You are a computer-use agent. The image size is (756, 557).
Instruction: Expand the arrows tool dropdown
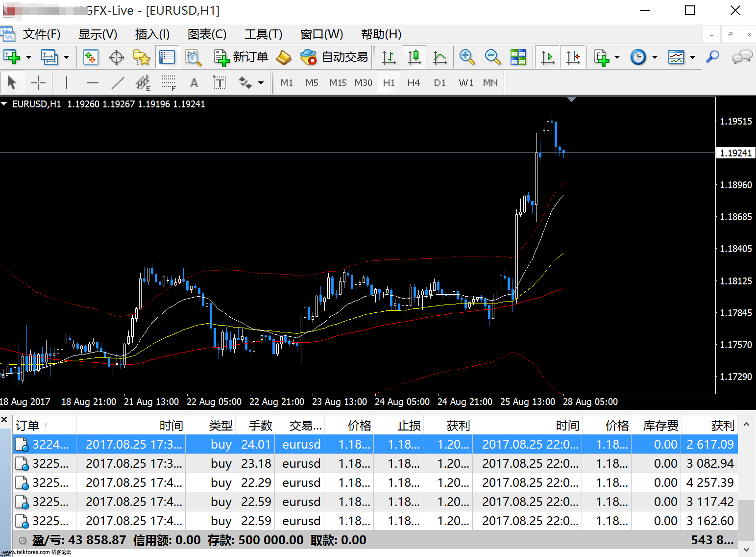click(x=261, y=83)
